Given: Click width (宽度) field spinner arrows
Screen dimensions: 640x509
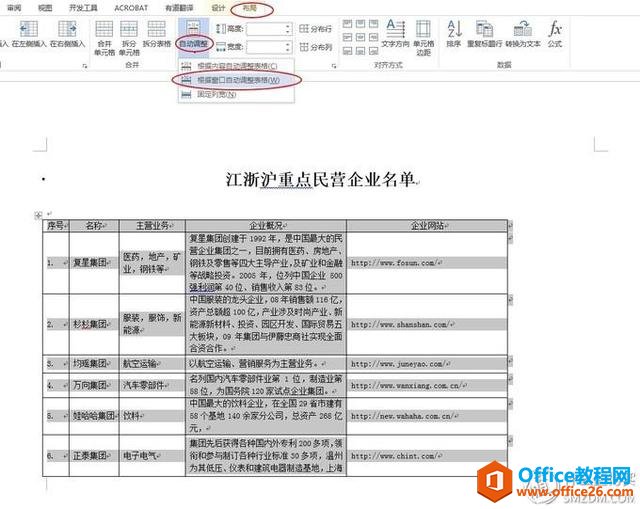Looking at the screenshot, I should point(288,47).
